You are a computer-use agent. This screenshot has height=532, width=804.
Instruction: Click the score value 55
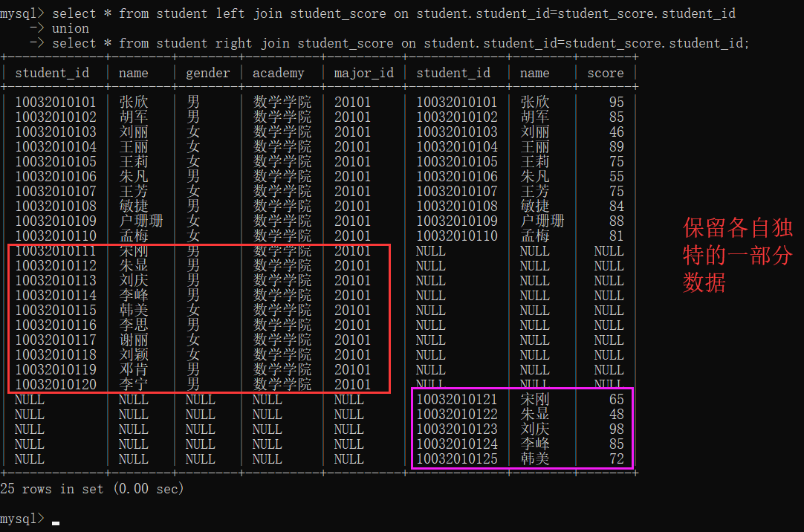tap(616, 176)
